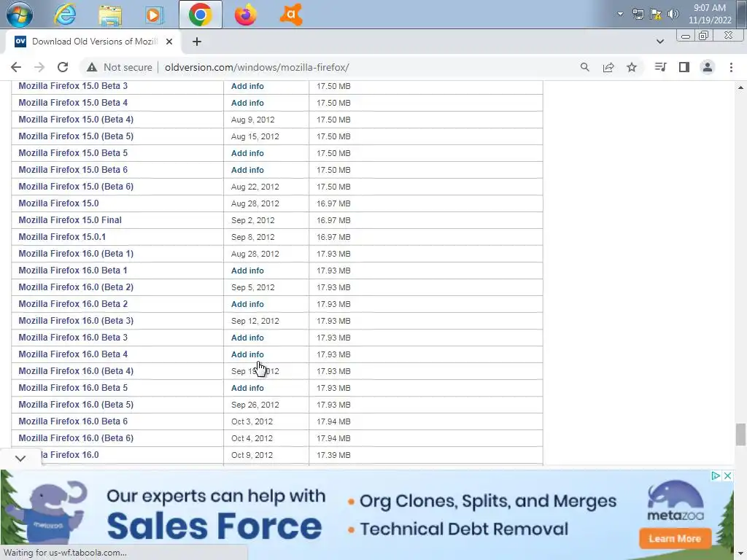747x560 pixels.
Task: Click Add info for Firefox 16.0 Beta 5
Action: click(247, 388)
